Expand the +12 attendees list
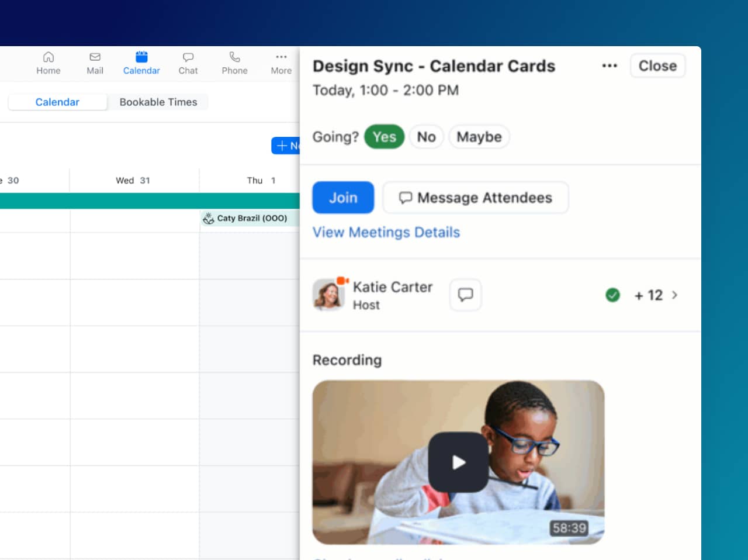748x560 pixels. pyautogui.click(x=656, y=295)
